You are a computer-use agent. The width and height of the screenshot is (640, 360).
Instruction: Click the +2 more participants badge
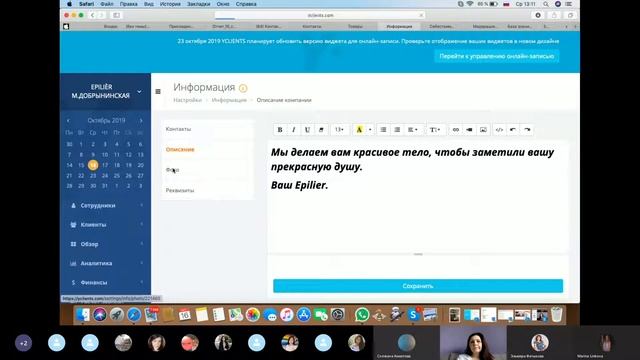24,343
